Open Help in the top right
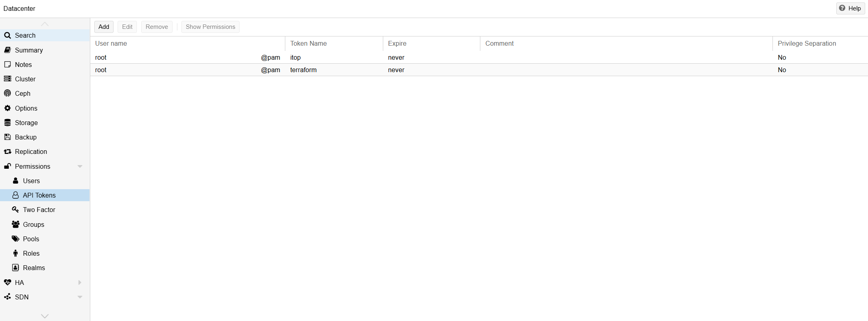This screenshot has height=321, width=868. click(850, 8)
